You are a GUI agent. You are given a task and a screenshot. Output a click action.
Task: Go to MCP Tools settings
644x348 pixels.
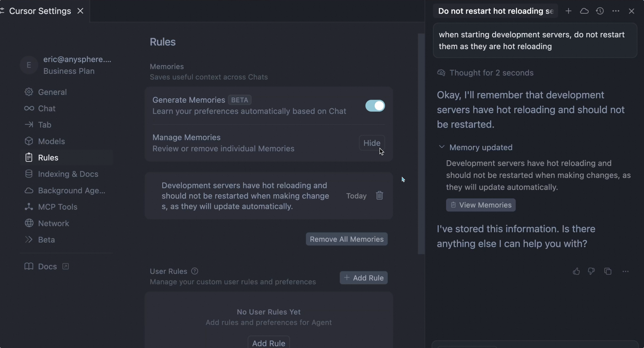click(57, 207)
